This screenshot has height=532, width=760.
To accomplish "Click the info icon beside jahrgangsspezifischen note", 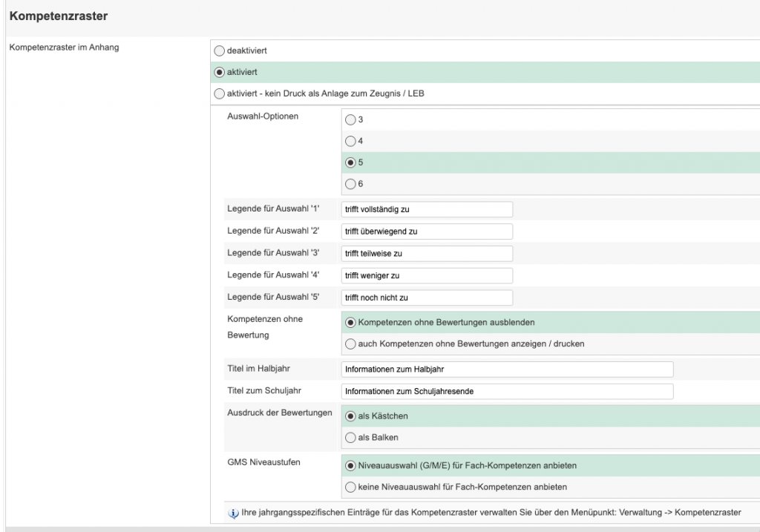I will coord(233,513).
